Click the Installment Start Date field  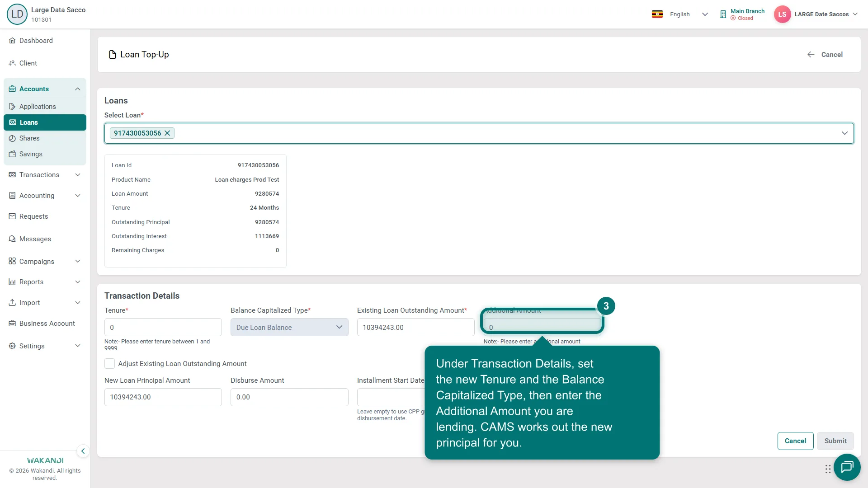(391, 397)
